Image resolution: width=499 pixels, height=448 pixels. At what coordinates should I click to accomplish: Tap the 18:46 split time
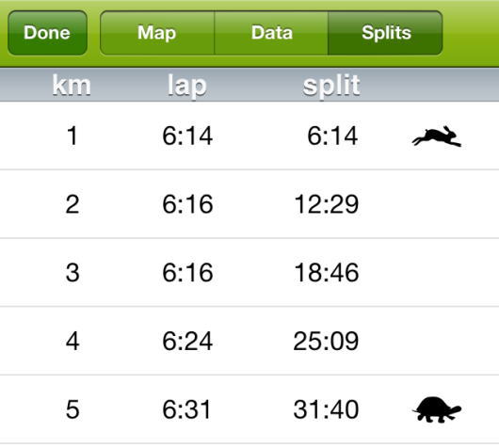(x=327, y=273)
